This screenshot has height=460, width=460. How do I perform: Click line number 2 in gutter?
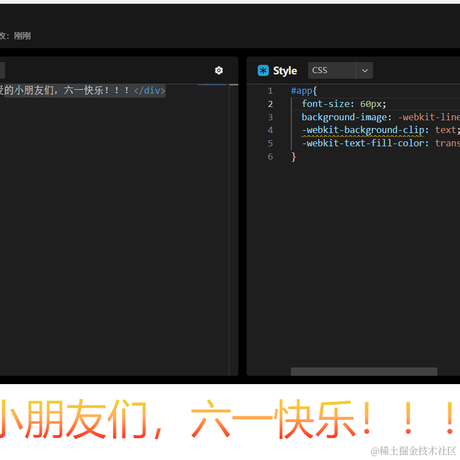click(x=270, y=104)
